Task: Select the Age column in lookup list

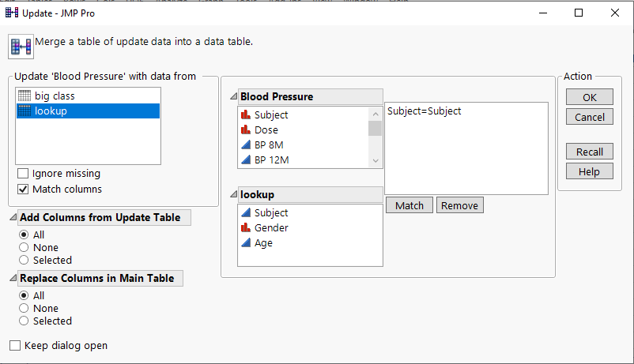Action: [x=263, y=243]
